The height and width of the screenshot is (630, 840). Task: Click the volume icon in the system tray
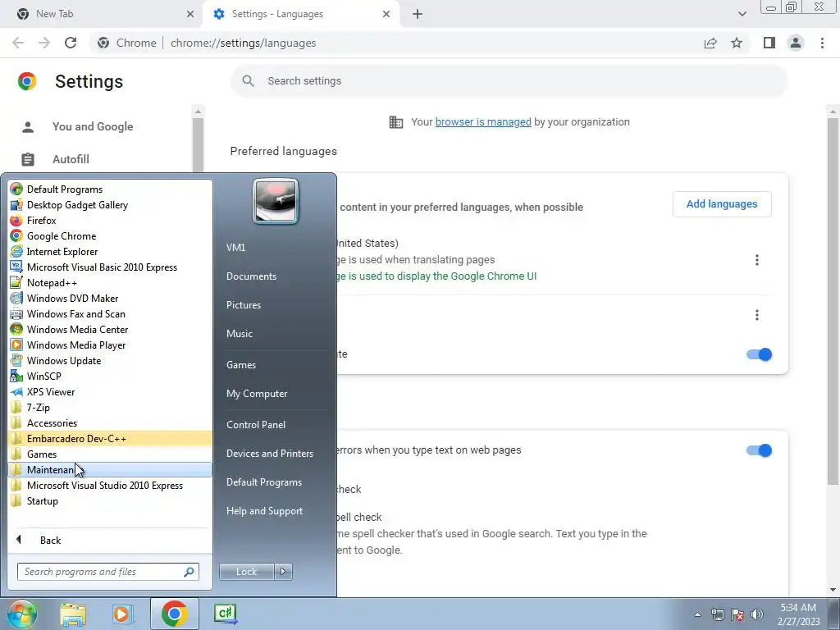click(757, 614)
